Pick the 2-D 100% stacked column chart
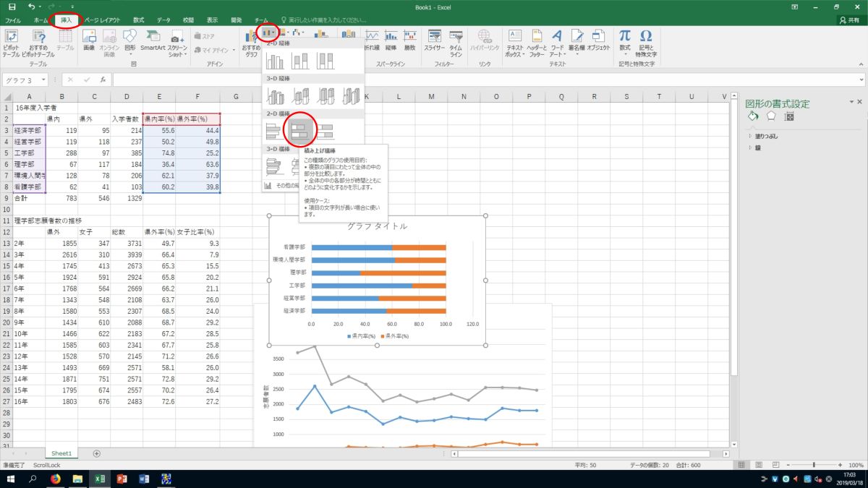 click(x=325, y=61)
